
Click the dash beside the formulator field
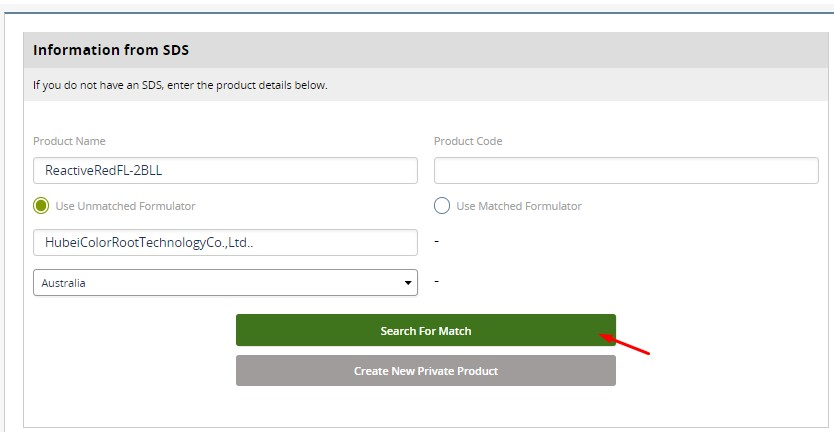tap(436, 242)
